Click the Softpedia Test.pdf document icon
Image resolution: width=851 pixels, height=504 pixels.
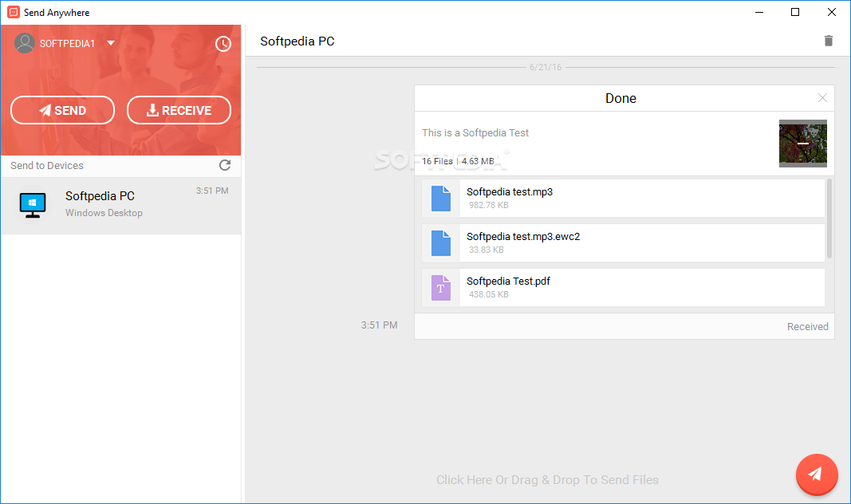pyautogui.click(x=441, y=288)
